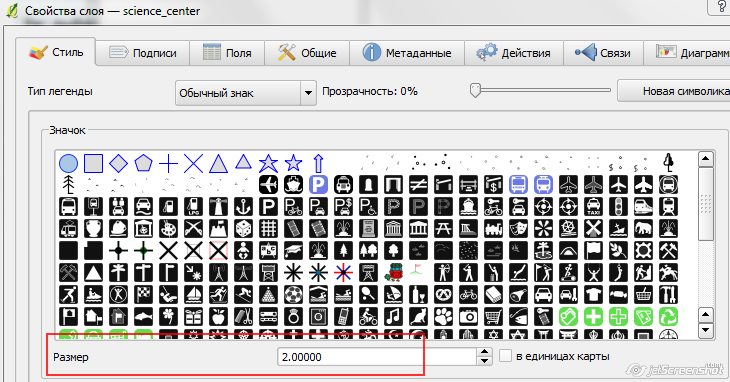Screen dimensions: 730x382
Task: Open the 'Обычный знак' legend type dropdown
Action: click(x=246, y=93)
